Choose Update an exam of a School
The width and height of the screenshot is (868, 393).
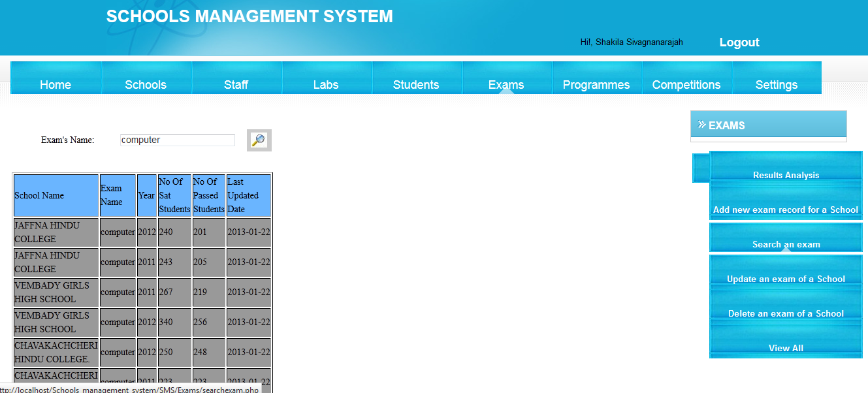click(x=786, y=279)
